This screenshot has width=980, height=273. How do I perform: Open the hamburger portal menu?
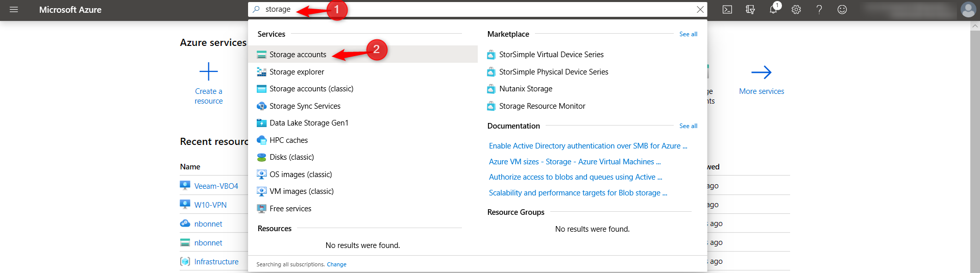tap(14, 10)
